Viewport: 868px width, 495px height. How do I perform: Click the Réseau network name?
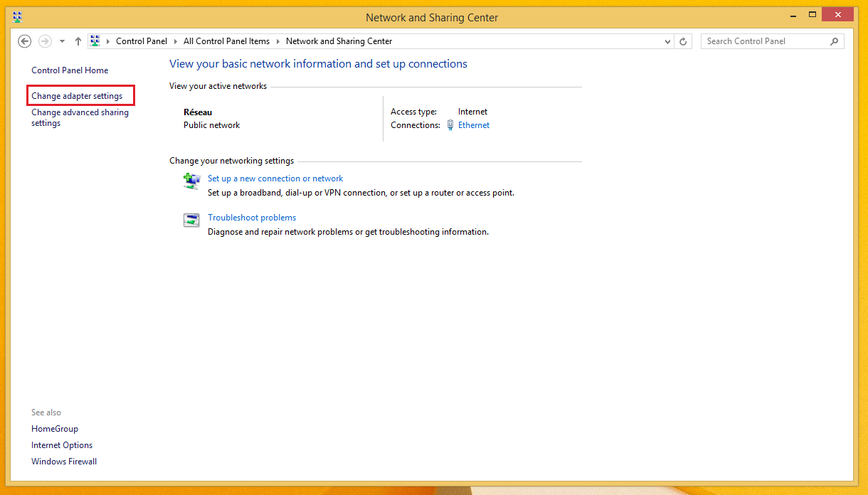[x=198, y=112]
